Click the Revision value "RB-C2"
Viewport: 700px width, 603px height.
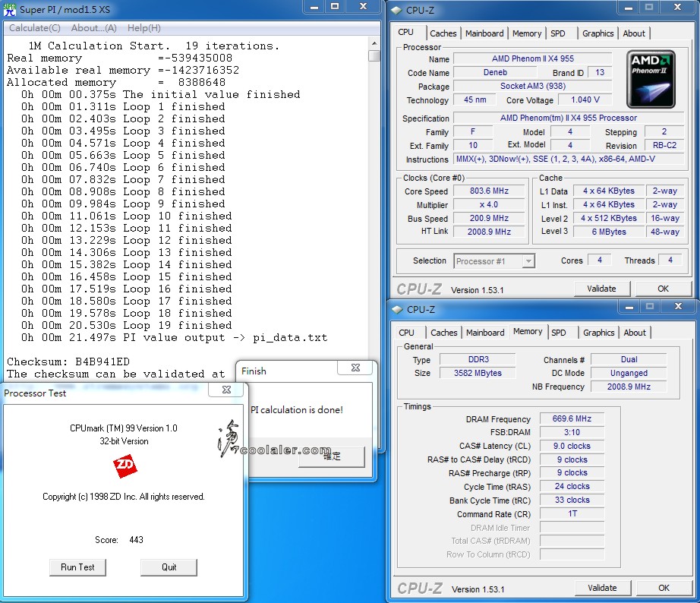pos(664,146)
